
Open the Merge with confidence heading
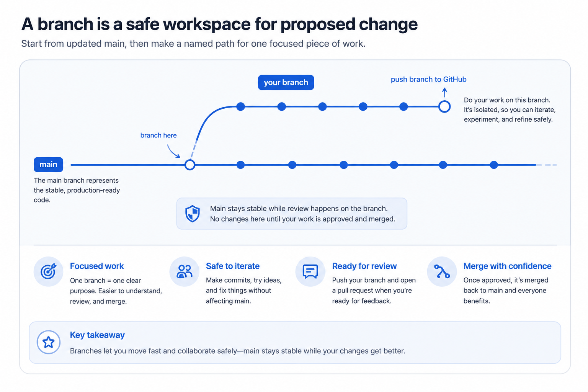point(507,266)
